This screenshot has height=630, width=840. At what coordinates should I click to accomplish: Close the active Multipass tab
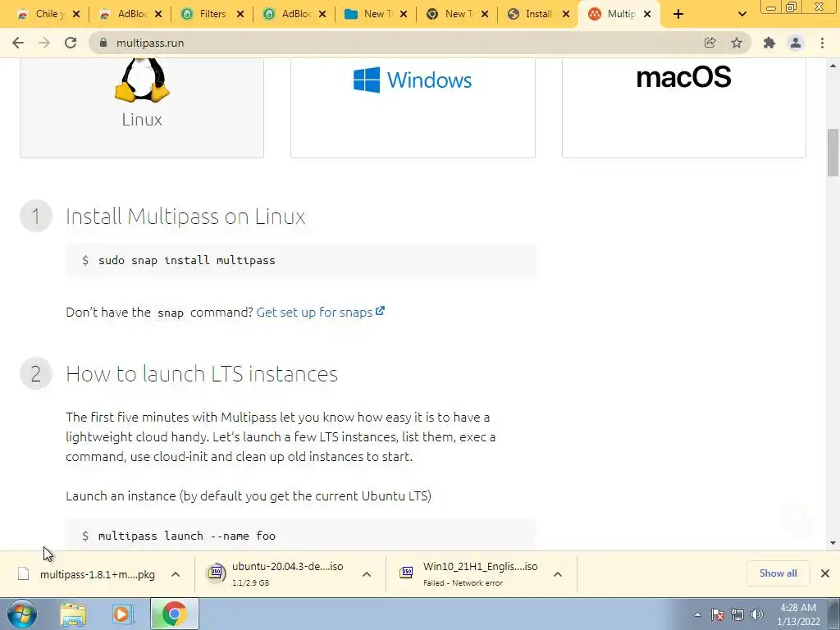coord(647,15)
